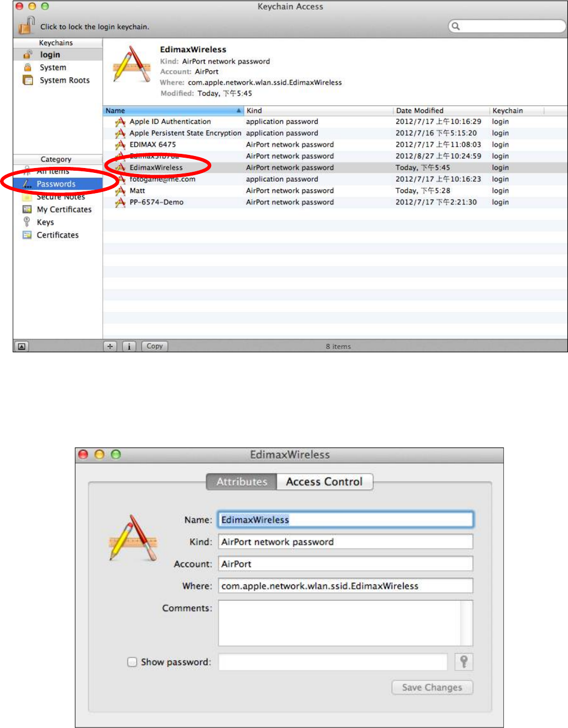
Task: Click the Copy button in bottom bar
Action: click(x=155, y=346)
